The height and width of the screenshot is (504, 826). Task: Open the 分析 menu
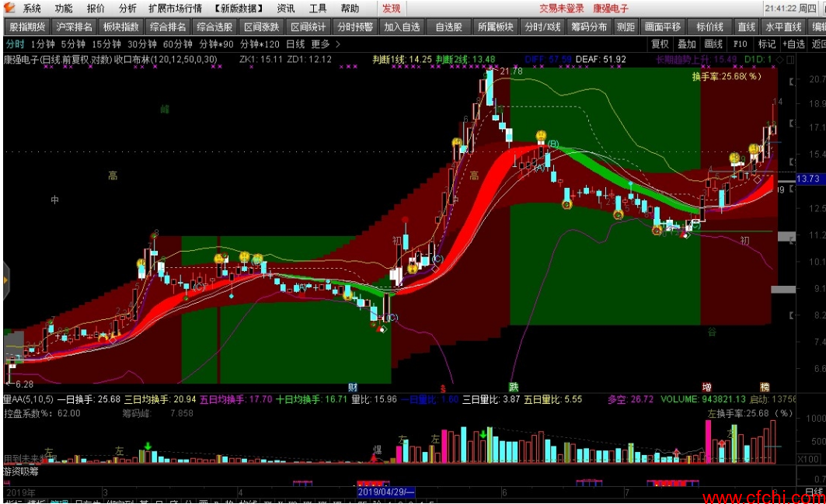[x=127, y=9]
